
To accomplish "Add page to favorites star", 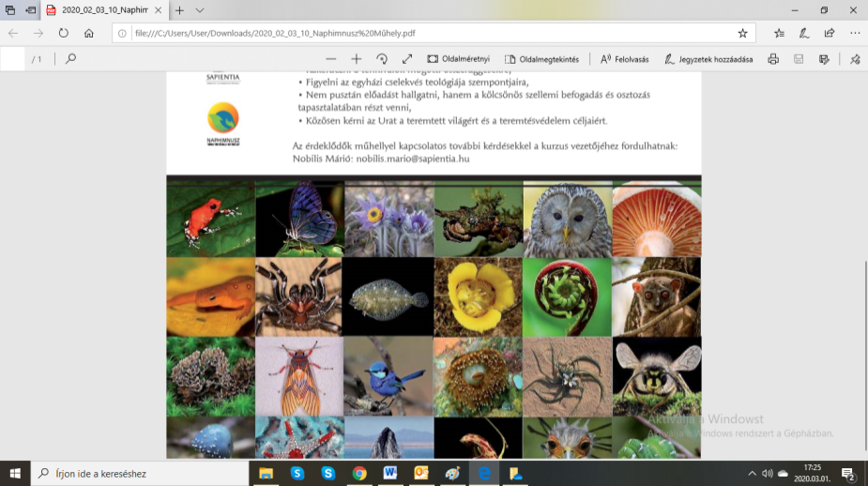I will (742, 33).
